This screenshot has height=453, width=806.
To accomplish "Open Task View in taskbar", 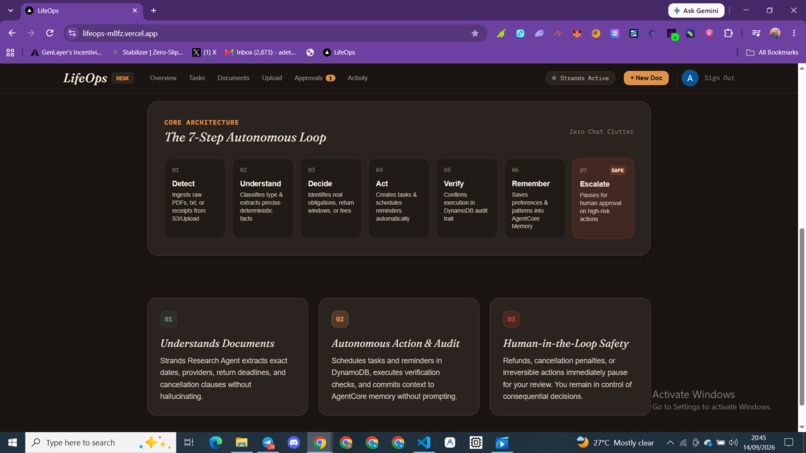I will (189, 442).
